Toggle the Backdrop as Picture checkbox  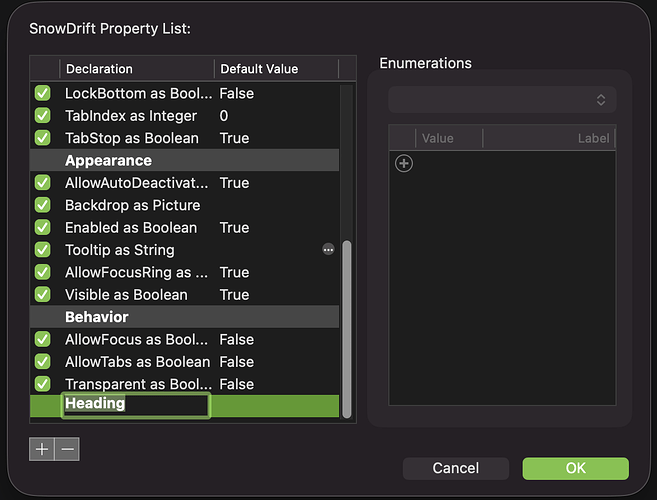(42, 205)
